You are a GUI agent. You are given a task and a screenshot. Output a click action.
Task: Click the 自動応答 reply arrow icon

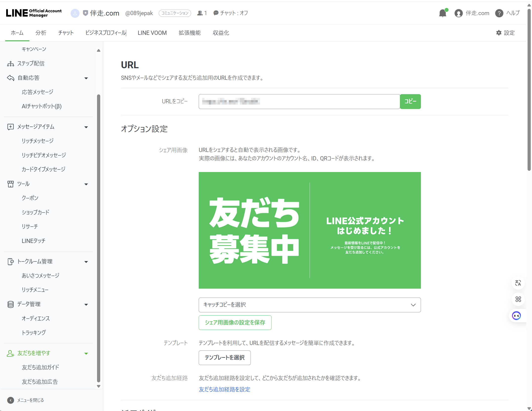click(11, 78)
